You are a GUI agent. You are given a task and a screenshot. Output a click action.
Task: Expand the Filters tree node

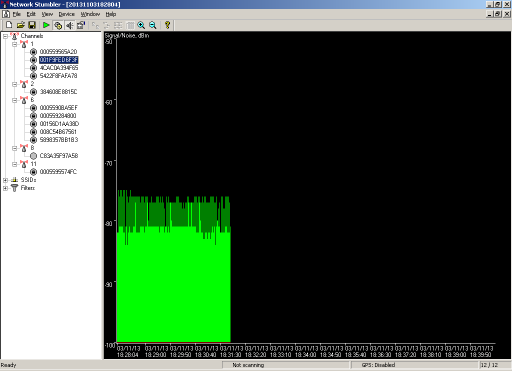[5, 188]
